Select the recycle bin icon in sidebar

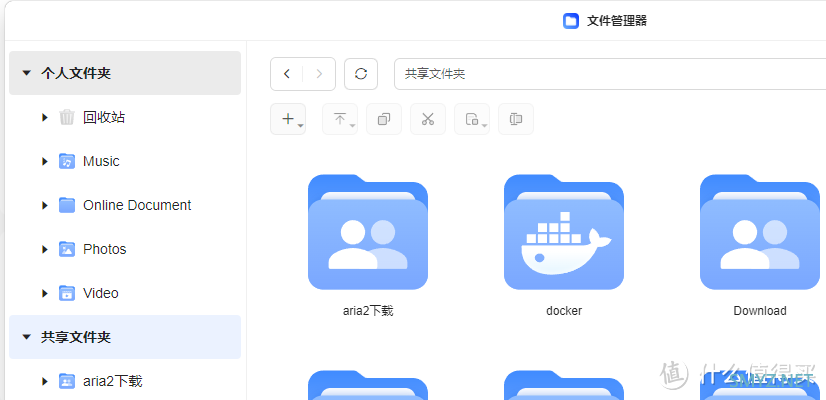tap(67, 117)
